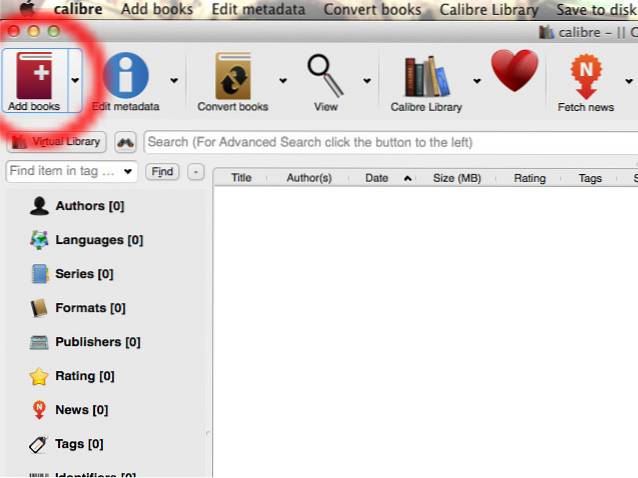This screenshot has height=478, width=638.
Task: Open the Find item in tag dropdown
Action: click(x=128, y=172)
